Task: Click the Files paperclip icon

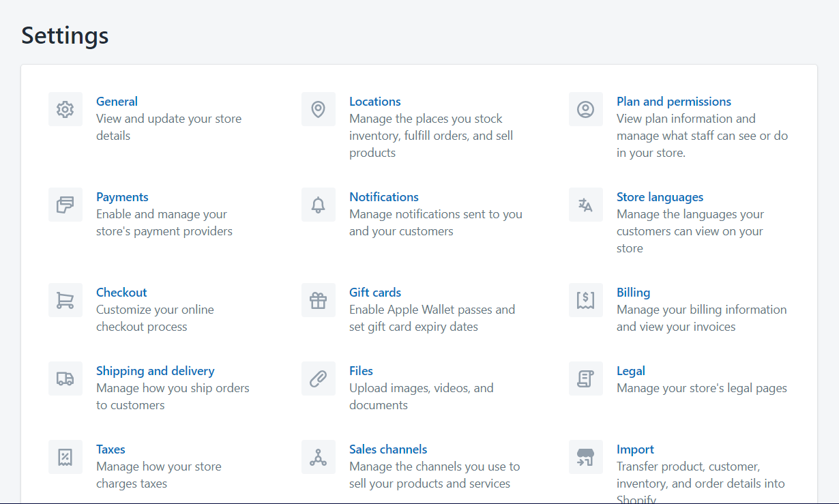Action: [x=319, y=379]
